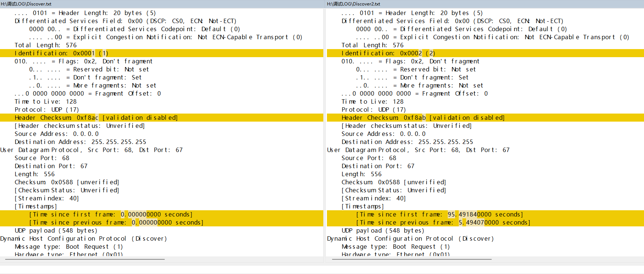Click right pane Message type: Boot Request

click(396, 247)
